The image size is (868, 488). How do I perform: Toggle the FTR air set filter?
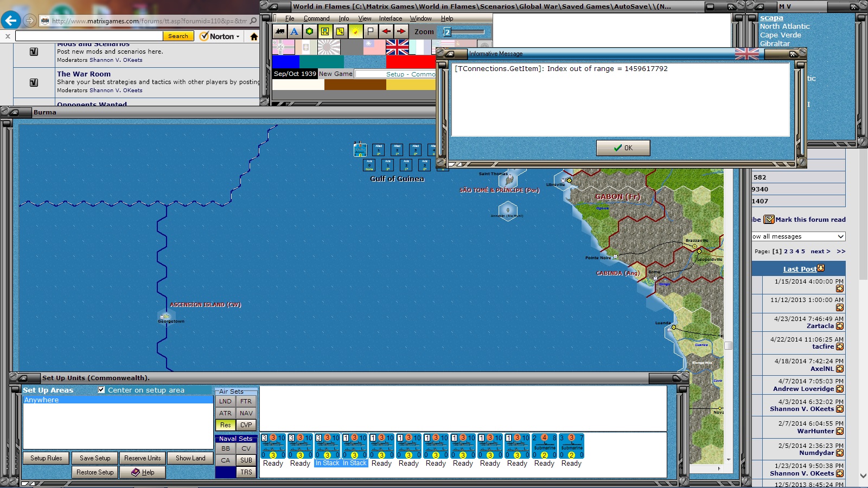click(x=246, y=401)
